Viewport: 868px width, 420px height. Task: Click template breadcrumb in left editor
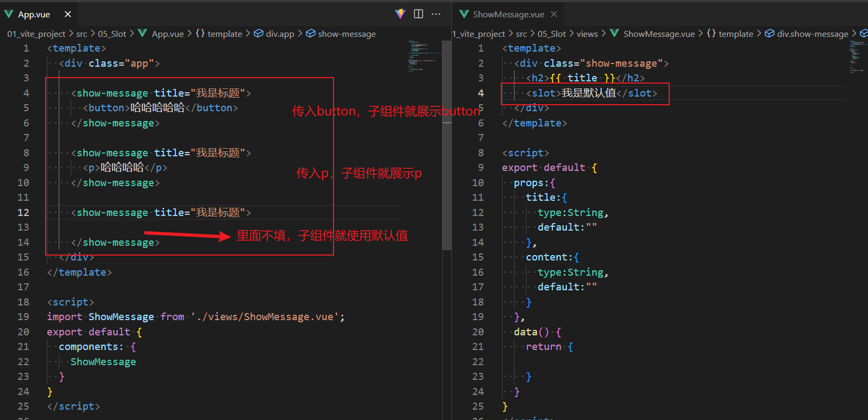point(225,34)
